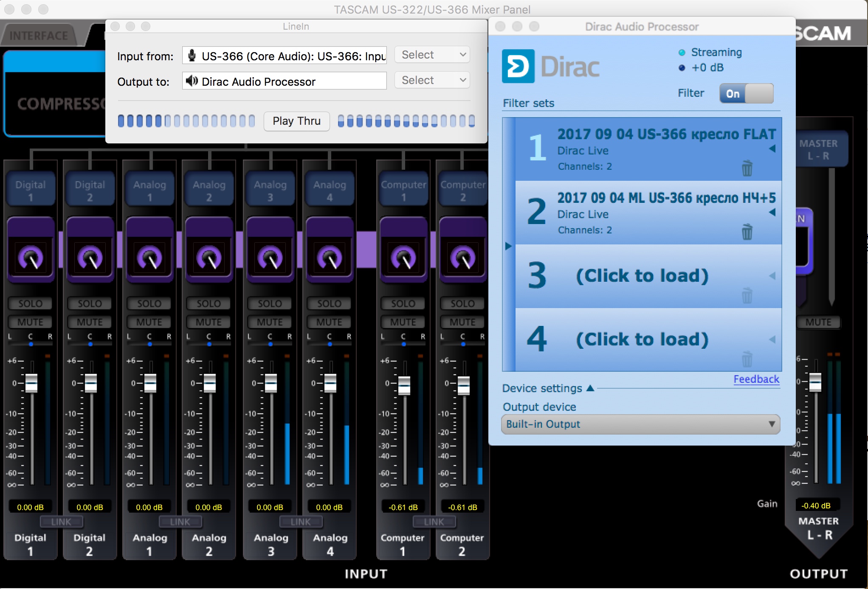Click the knob on Computer 1 channel
The height and width of the screenshot is (589, 868).
click(x=403, y=258)
